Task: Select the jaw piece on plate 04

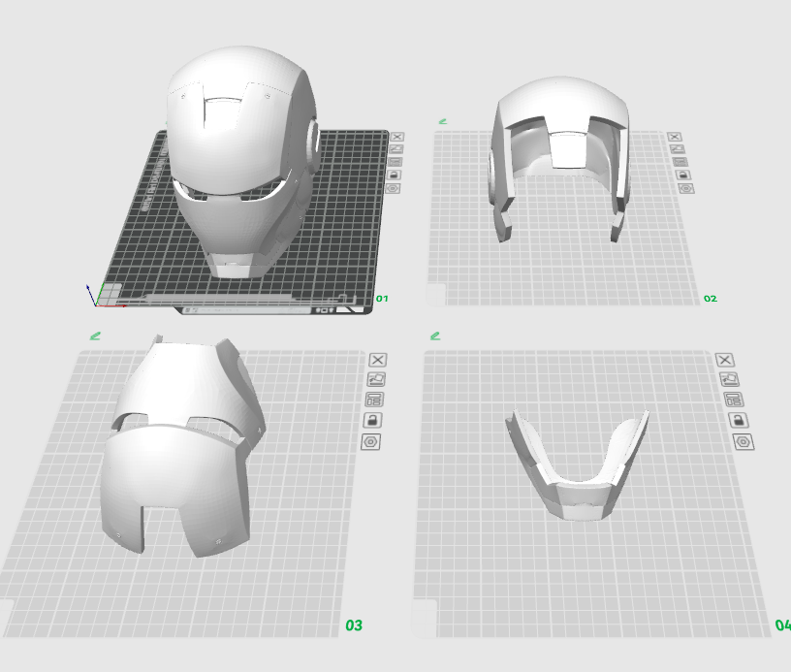Action: tap(578, 496)
